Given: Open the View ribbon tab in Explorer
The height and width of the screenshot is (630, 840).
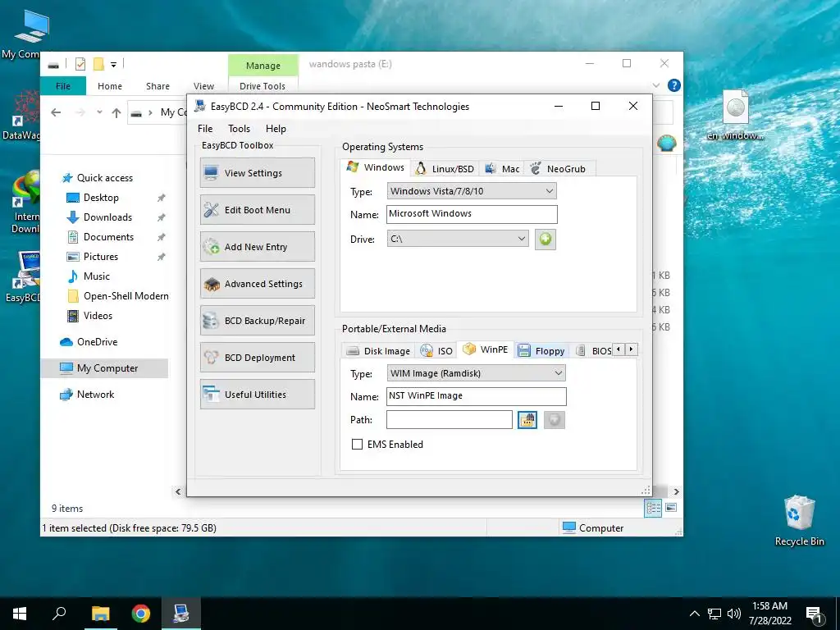Looking at the screenshot, I should tap(203, 85).
